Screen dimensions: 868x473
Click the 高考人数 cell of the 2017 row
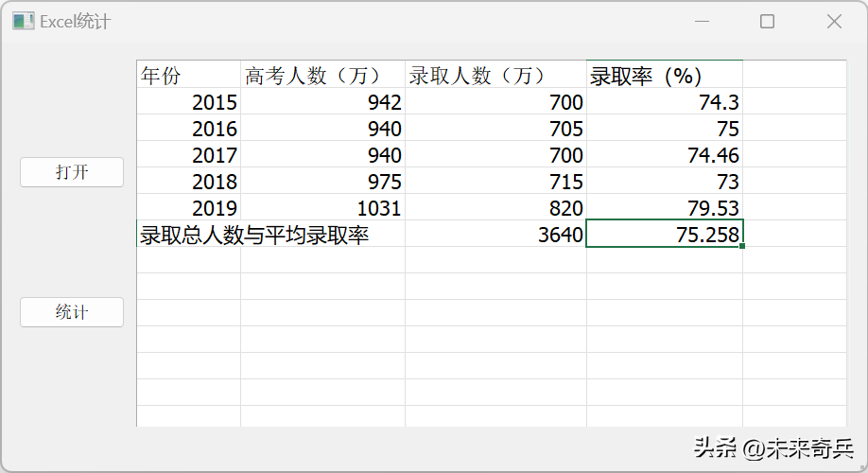click(322, 154)
